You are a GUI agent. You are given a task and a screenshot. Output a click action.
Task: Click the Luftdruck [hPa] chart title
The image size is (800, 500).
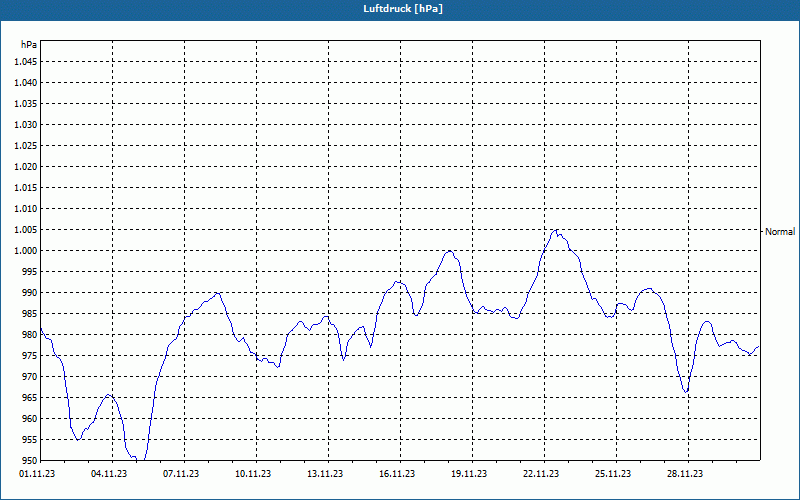403,9
